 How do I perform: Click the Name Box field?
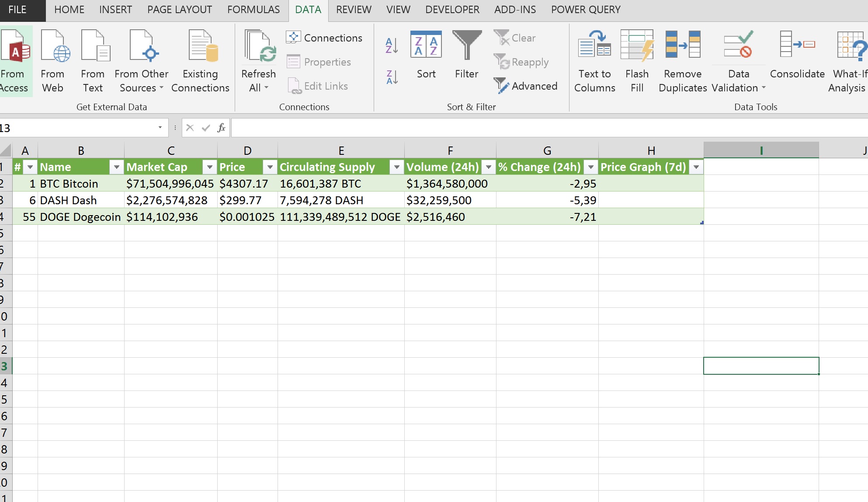point(79,128)
